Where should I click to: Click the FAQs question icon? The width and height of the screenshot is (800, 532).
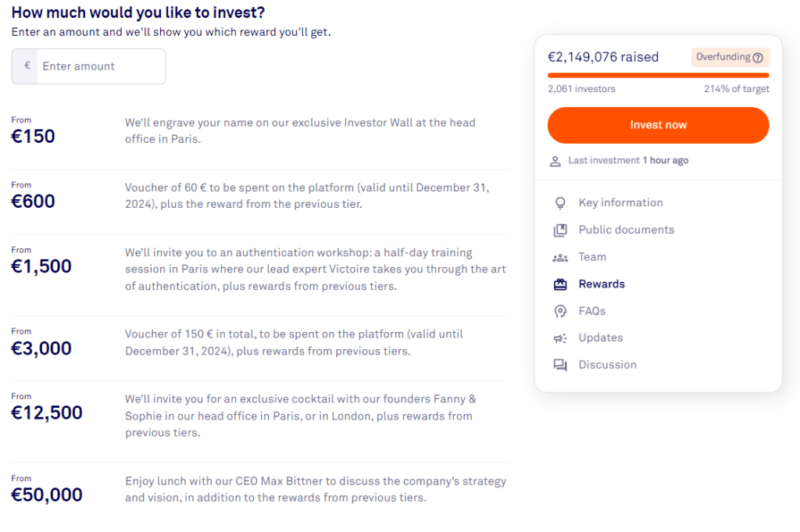[x=559, y=312]
